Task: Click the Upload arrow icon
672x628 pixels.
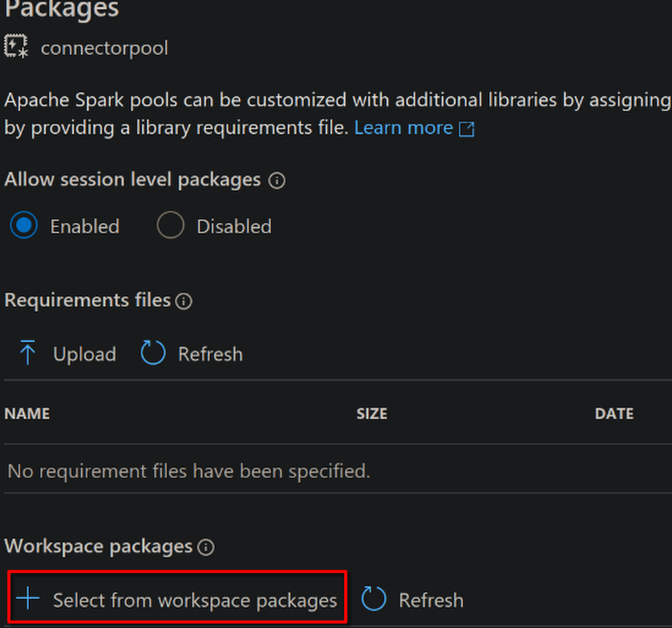Action: (28, 353)
